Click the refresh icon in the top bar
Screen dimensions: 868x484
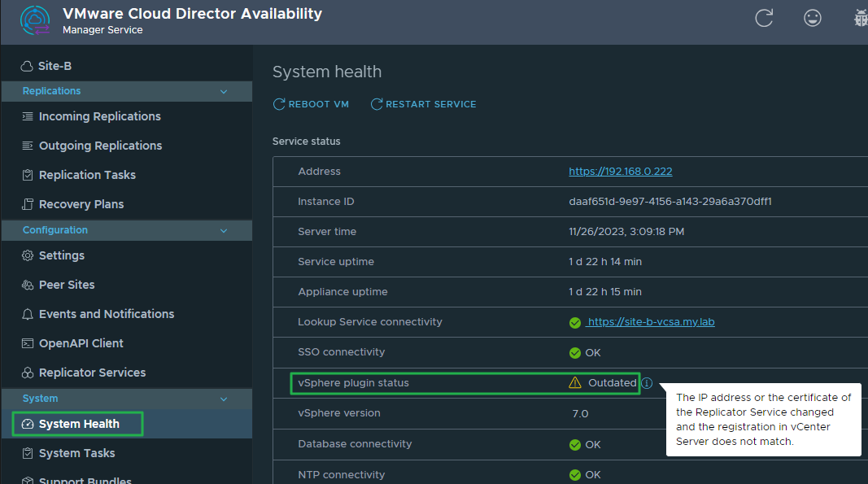[x=764, y=17]
